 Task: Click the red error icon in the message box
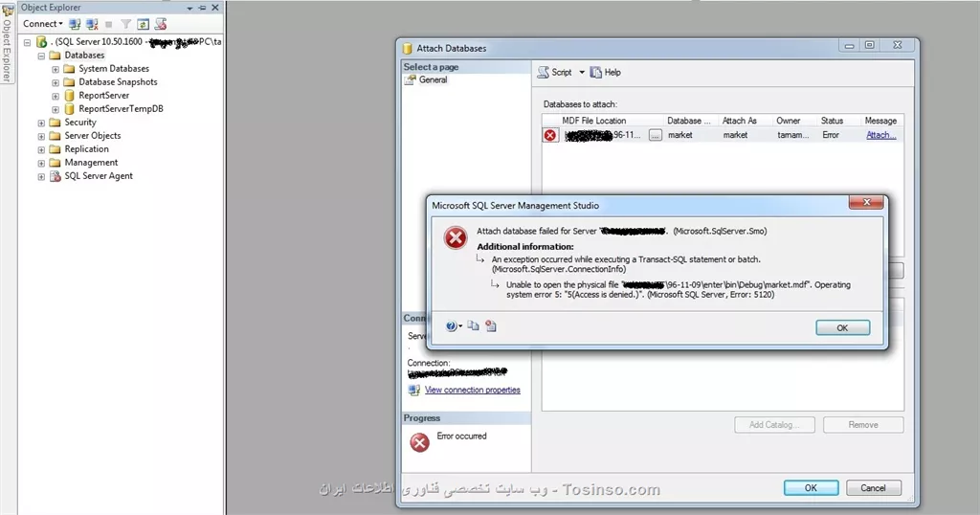[456, 238]
